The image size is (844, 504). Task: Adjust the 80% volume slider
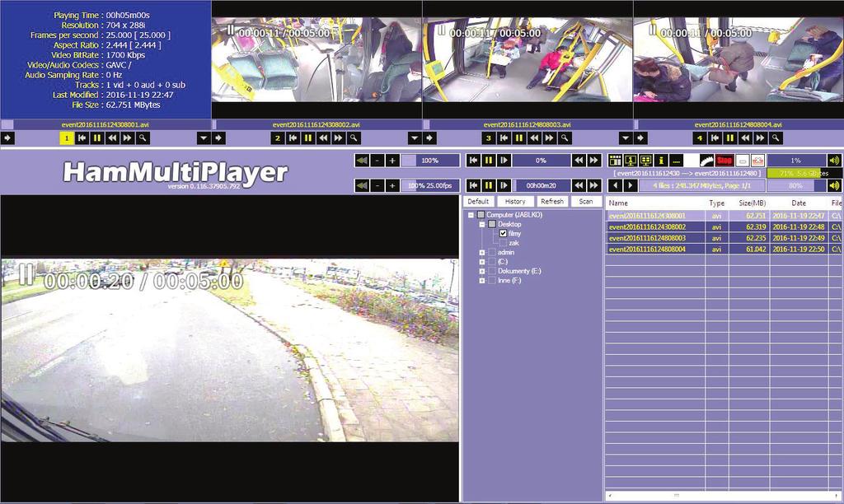pos(797,185)
